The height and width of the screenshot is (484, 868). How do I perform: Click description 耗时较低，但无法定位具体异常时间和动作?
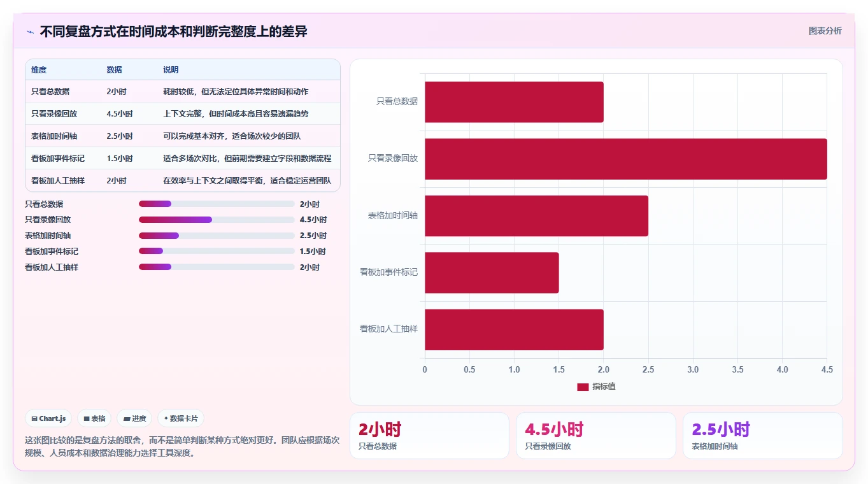coord(236,92)
